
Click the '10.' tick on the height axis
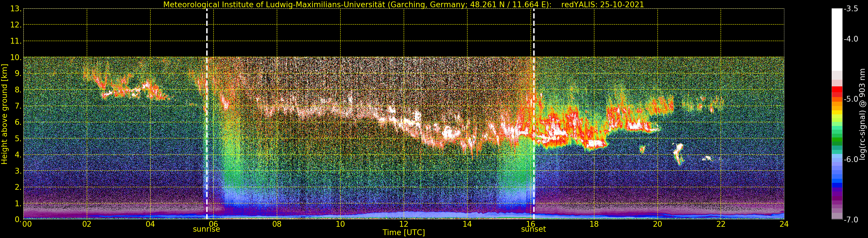coord(16,57)
